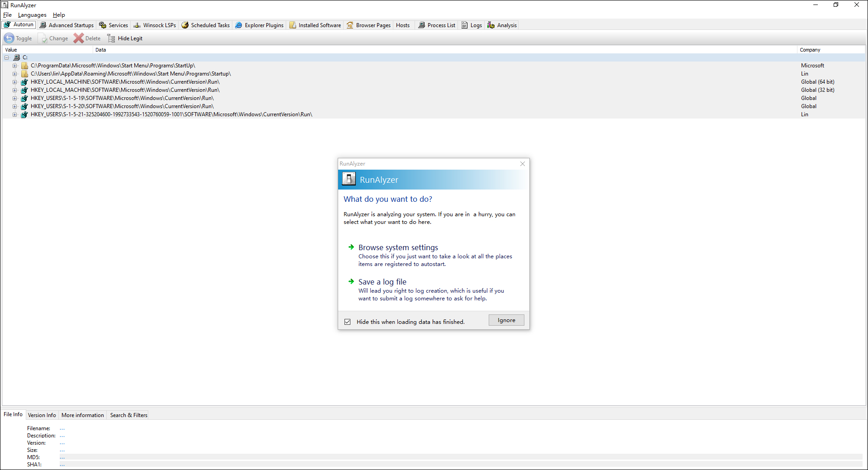Toggle 'Hide this when loading data has finished' checkbox

347,322
